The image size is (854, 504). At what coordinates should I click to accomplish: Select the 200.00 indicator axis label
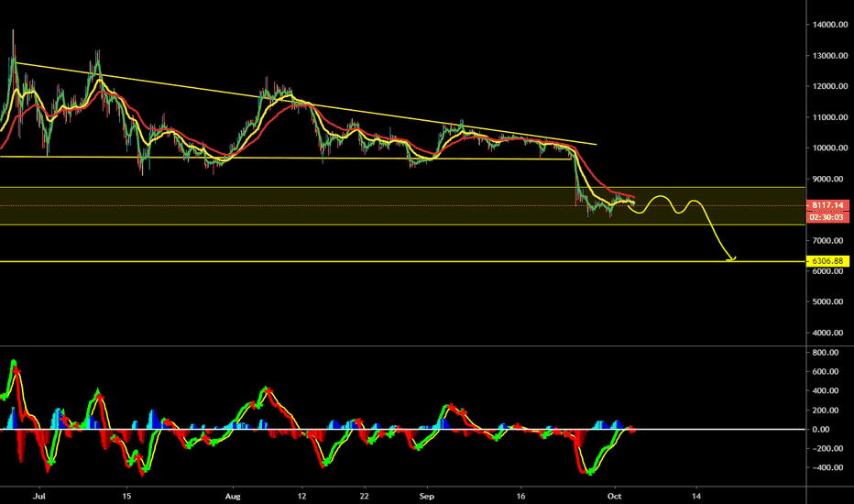coord(825,411)
